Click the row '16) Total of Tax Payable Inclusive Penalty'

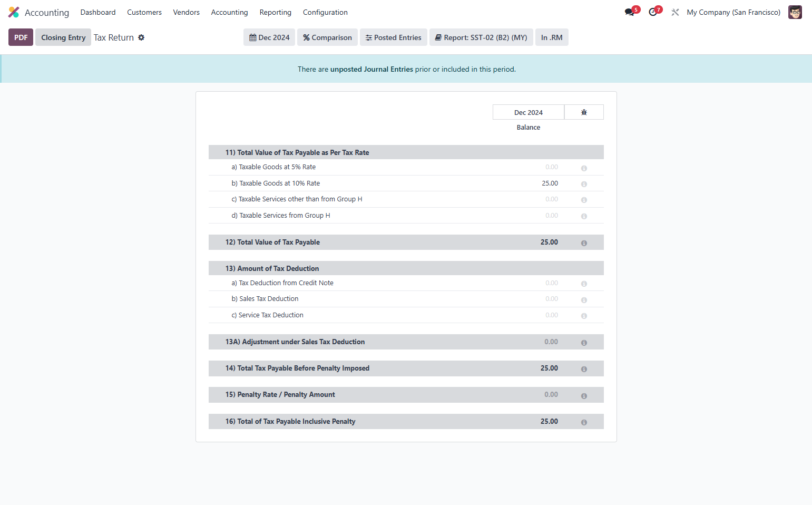pyautogui.click(x=406, y=422)
